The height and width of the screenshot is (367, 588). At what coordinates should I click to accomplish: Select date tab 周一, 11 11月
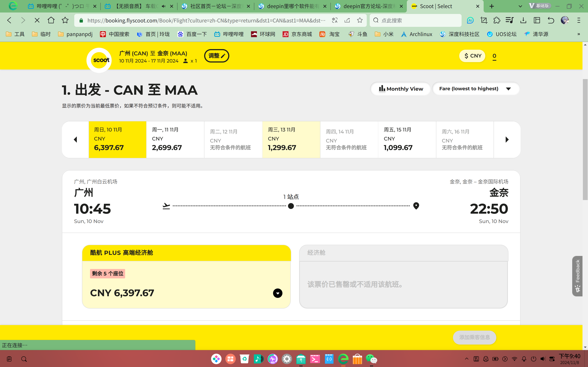coord(175,140)
